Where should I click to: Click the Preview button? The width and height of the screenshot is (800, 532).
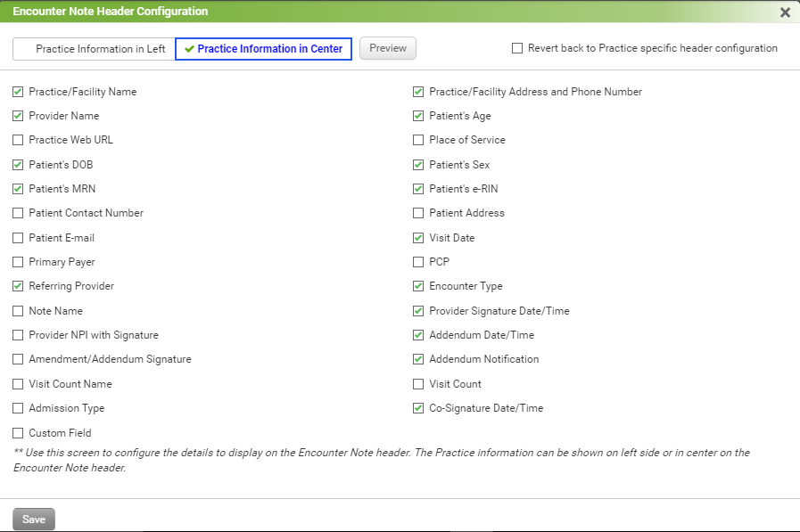387,48
